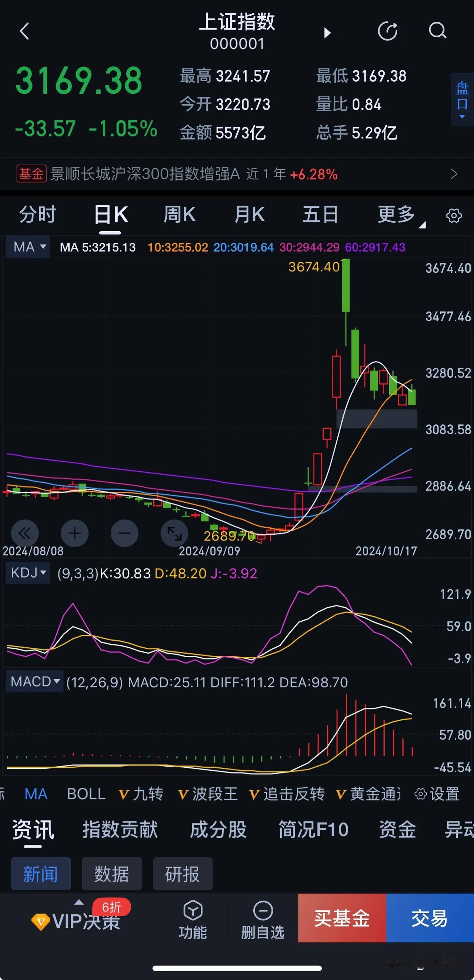Tap the current price 3169.38
The width and height of the screenshot is (474, 980).
click(x=79, y=80)
